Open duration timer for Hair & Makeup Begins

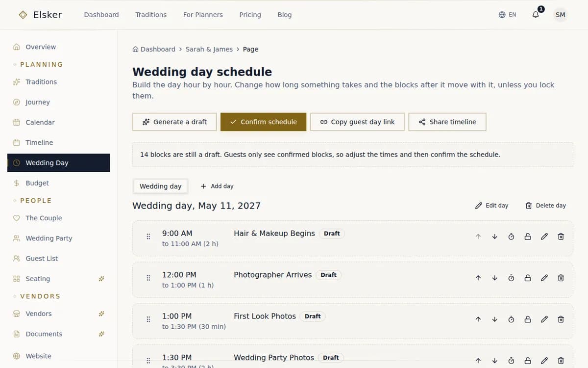click(x=511, y=237)
